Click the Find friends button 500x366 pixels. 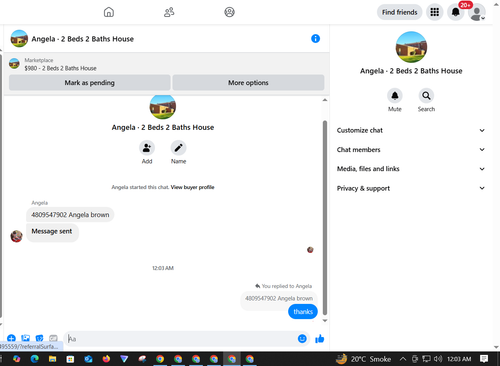pyautogui.click(x=399, y=12)
